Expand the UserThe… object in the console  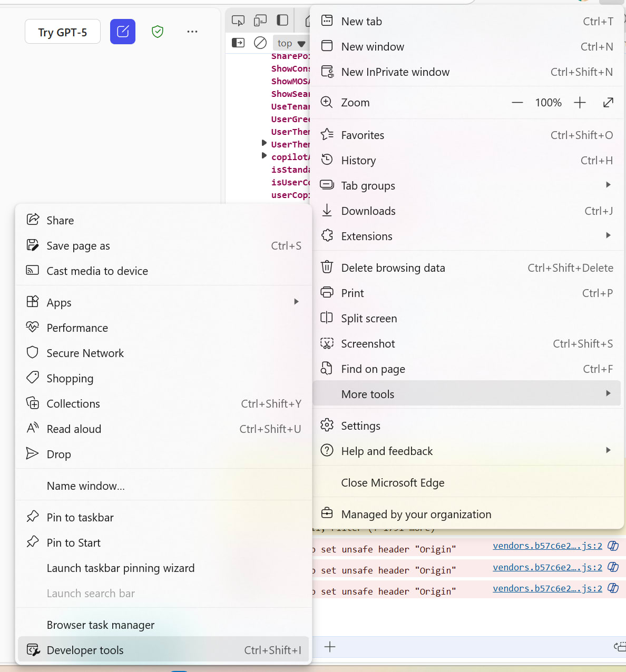(264, 142)
